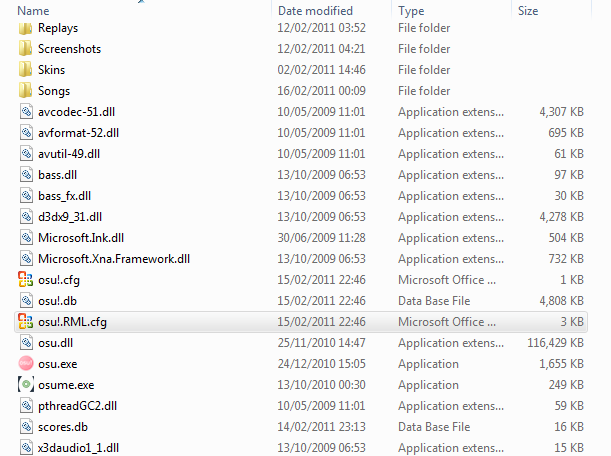This screenshot has width=611, height=456.
Task: Select the Skins folder name
Action: [x=51, y=70]
